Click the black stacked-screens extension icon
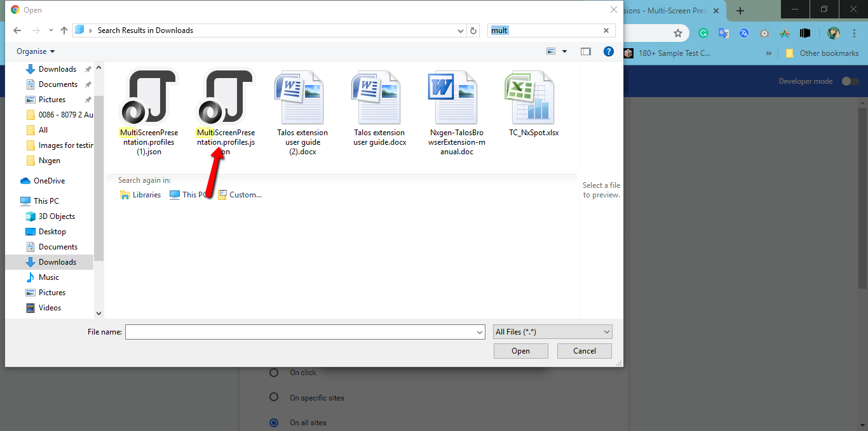The height and width of the screenshot is (431, 868). (x=805, y=33)
